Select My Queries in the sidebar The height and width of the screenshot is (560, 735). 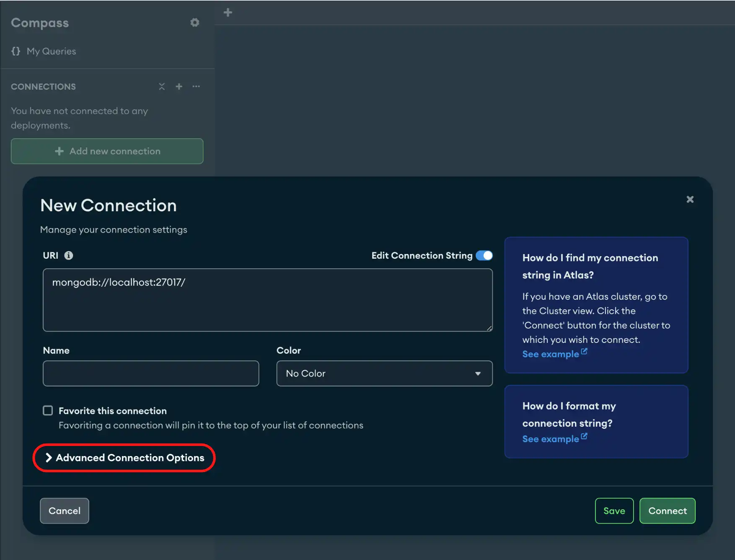click(x=51, y=51)
